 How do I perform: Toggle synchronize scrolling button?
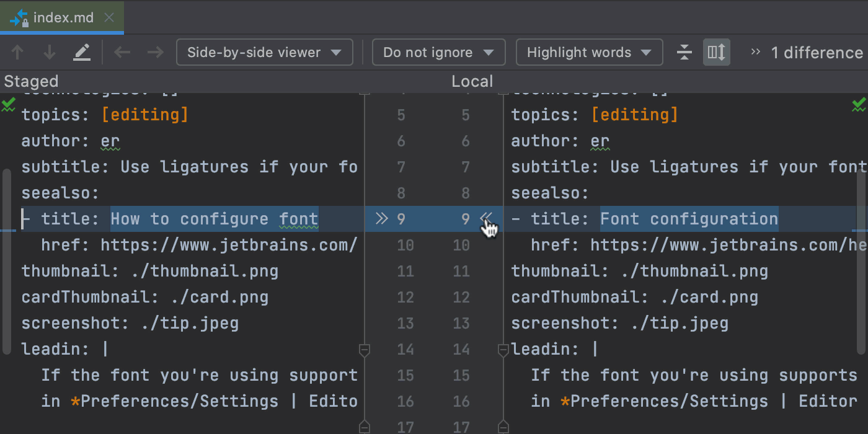pos(716,53)
